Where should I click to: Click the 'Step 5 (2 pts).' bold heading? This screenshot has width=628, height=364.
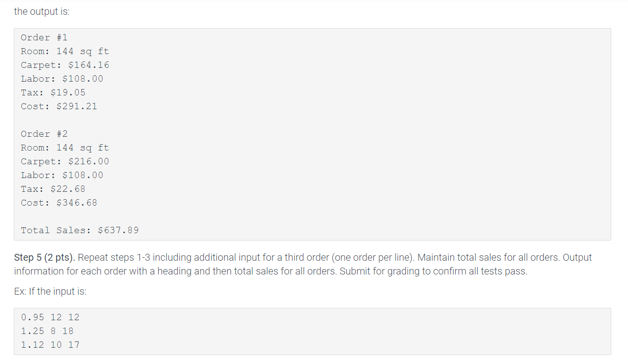[x=45, y=258]
